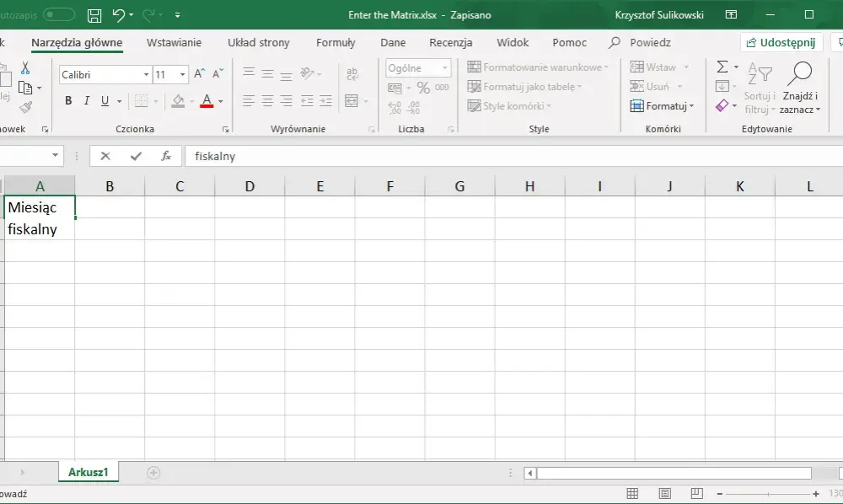Open Czcionka dialog launcher
The image size is (843, 504).
[225, 129]
